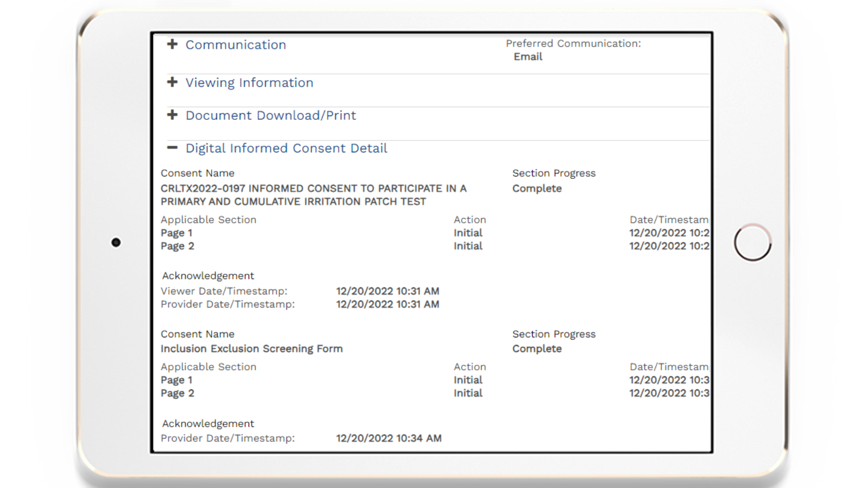Select the Inclusion Exclusion Screening Form name
Viewport: 868px width, 488px height.
click(251, 349)
